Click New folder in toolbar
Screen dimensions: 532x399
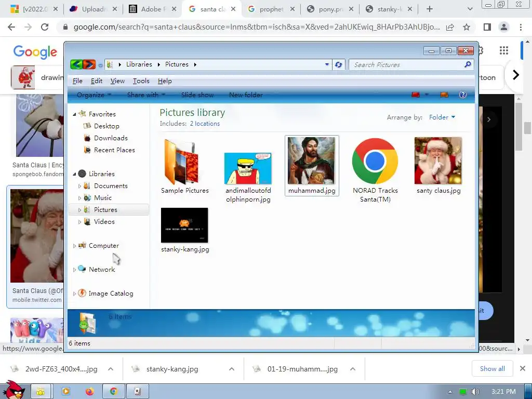point(246,95)
